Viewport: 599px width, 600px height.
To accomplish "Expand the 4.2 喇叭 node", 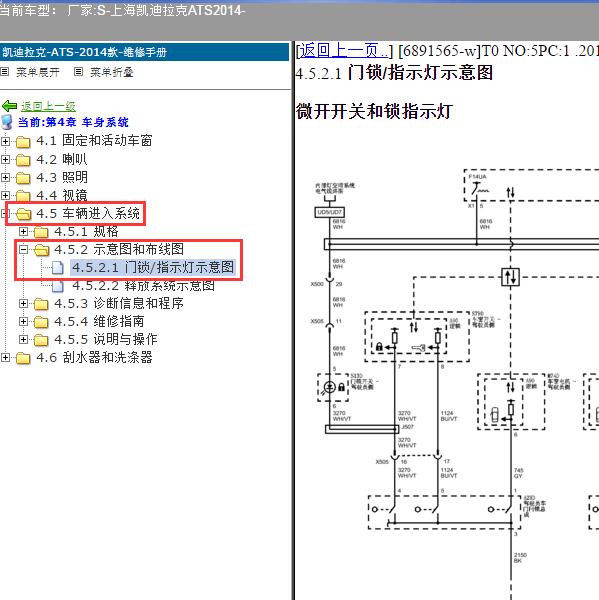I will coord(5,159).
